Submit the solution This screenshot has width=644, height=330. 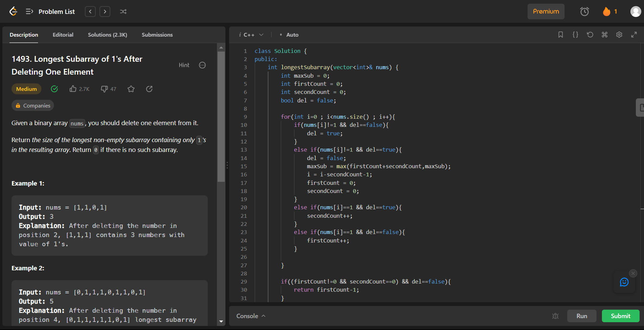point(620,316)
